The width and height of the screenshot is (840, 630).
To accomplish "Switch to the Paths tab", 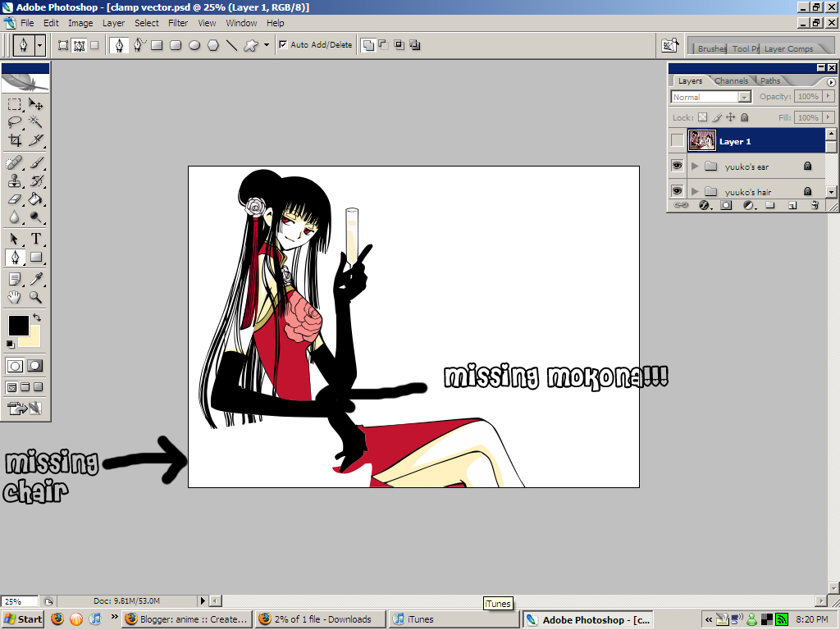I will [770, 81].
